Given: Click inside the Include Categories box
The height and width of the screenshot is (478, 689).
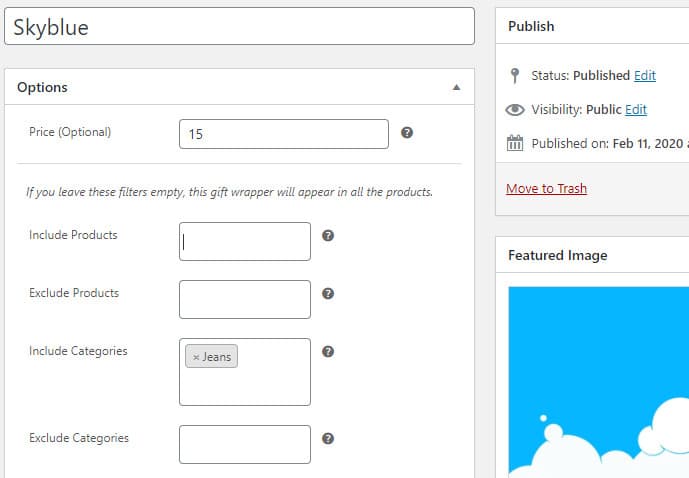Looking at the screenshot, I should [245, 372].
